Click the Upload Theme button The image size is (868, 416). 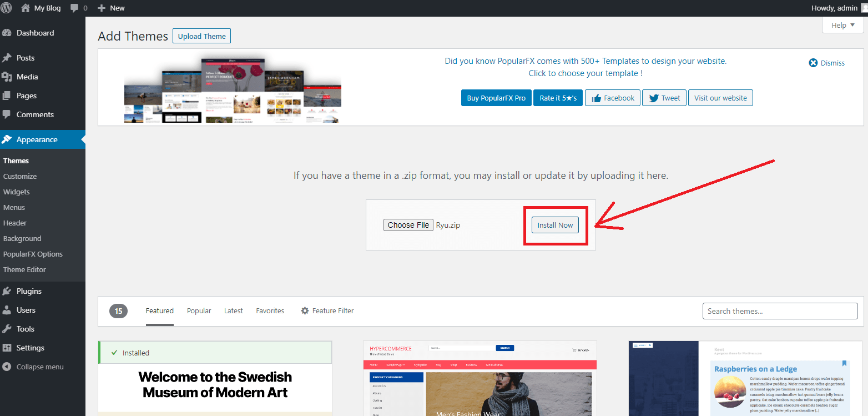click(201, 36)
